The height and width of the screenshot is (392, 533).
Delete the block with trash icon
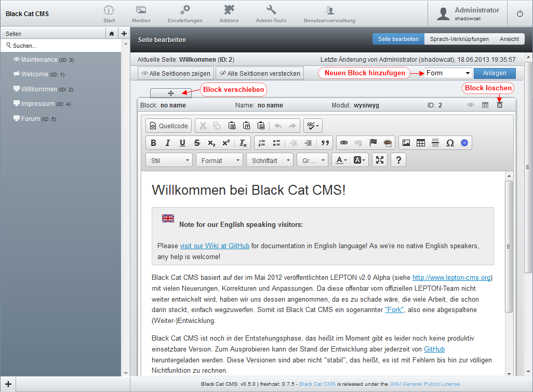500,105
